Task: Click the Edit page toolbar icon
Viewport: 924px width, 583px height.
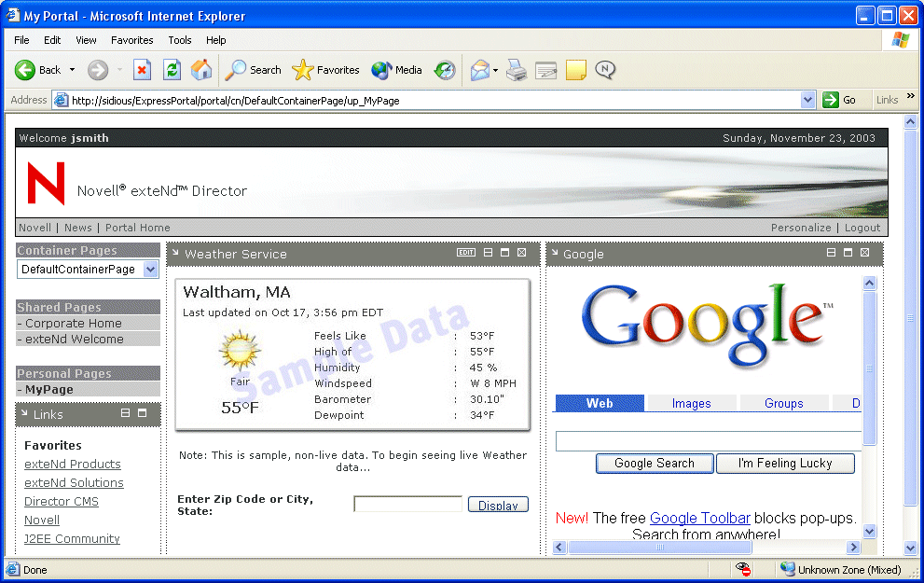Action: point(546,70)
